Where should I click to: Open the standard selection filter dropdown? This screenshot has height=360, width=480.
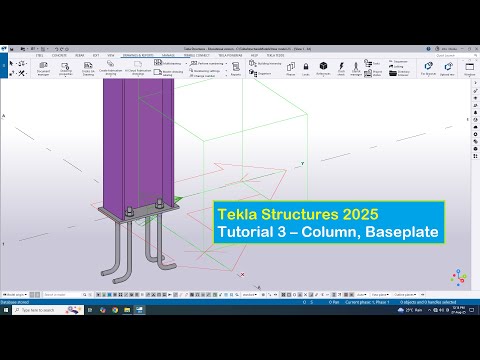click(250, 295)
